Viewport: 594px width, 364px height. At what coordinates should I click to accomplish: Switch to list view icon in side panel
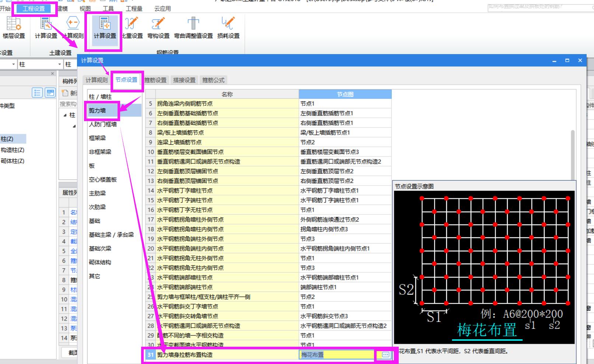click(37, 93)
